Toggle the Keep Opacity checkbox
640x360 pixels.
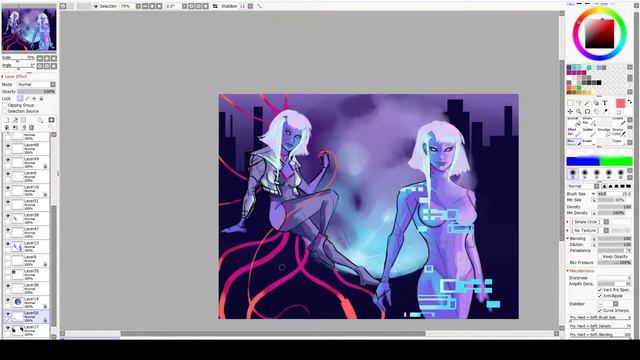(x=600, y=257)
